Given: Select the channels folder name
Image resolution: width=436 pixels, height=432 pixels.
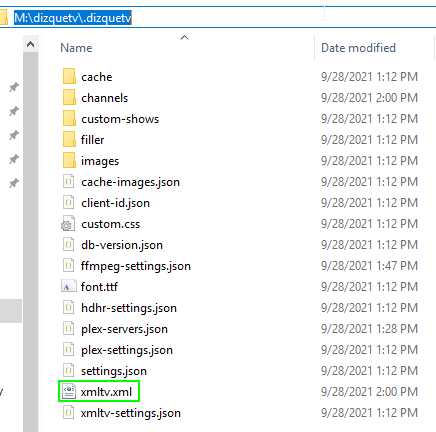Looking at the screenshot, I should [x=105, y=98].
